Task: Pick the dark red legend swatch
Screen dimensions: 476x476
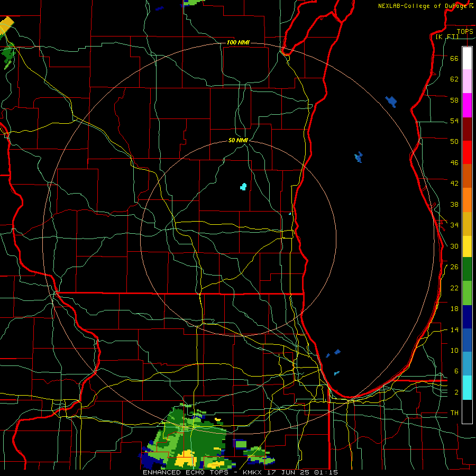Action: [467, 129]
